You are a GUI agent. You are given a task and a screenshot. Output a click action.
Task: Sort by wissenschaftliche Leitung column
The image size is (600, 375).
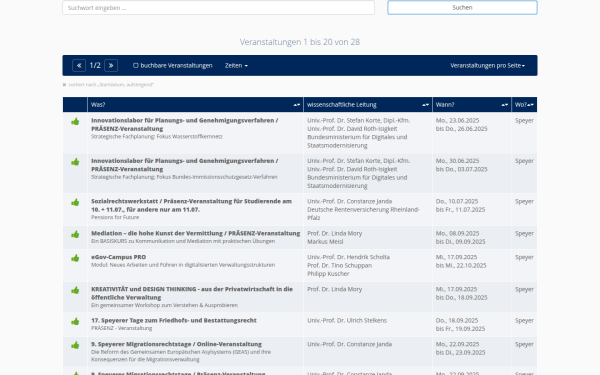click(x=426, y=105)
